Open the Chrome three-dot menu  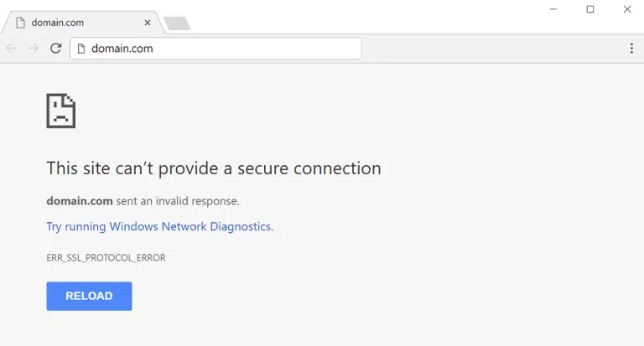631,49
